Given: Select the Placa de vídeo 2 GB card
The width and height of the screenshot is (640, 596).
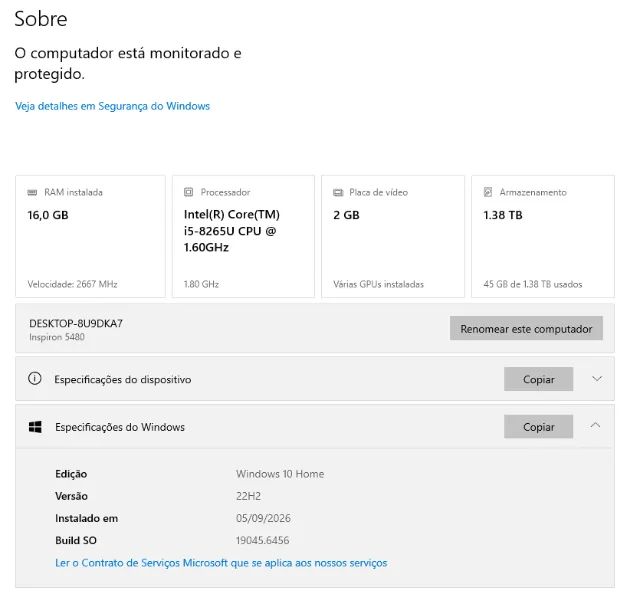Looking at the screenshot, I should [x=393, y=237].
